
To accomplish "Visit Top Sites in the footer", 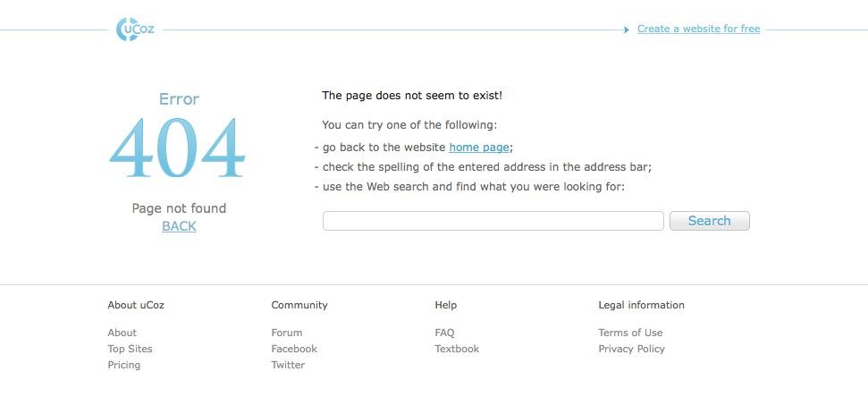I will (x=131, y=349).
